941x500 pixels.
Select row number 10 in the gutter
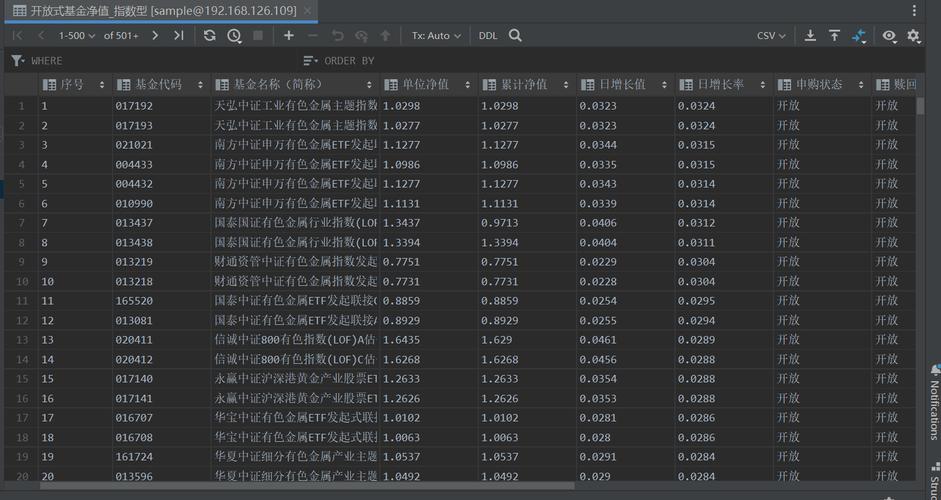22,282
